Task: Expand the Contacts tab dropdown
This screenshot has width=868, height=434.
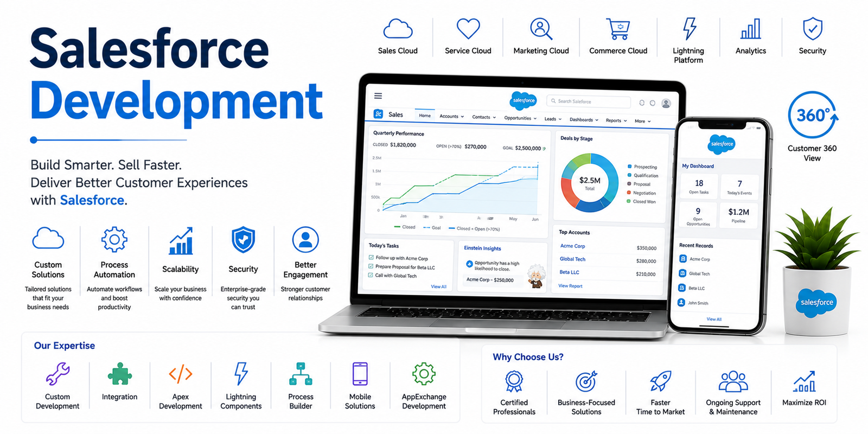Action: pyautogui.click(x=494, y=117)
